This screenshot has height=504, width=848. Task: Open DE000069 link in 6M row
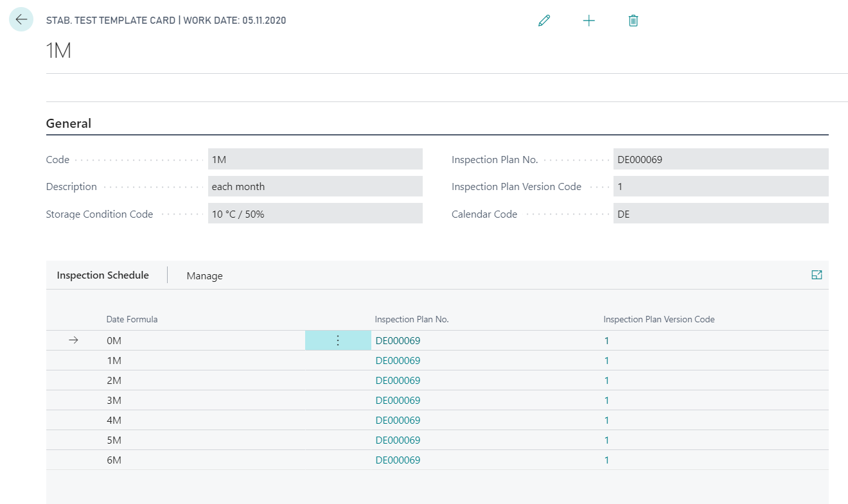(398, 460)
